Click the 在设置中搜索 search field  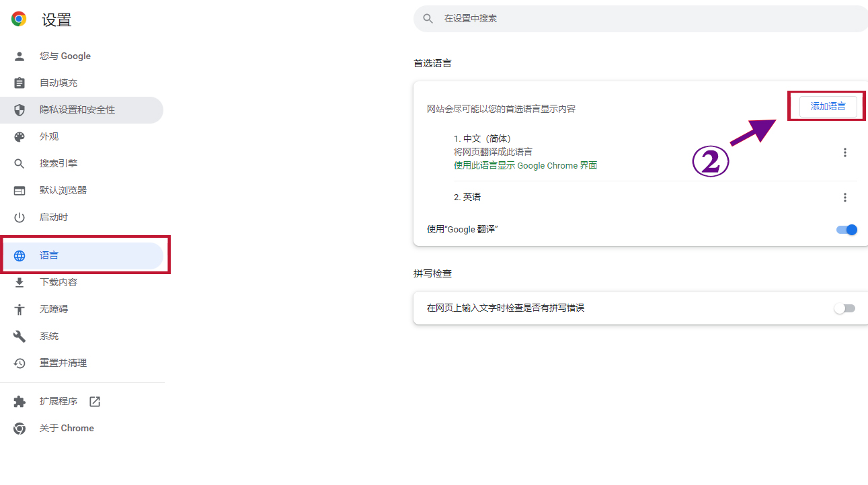(605, 19)
